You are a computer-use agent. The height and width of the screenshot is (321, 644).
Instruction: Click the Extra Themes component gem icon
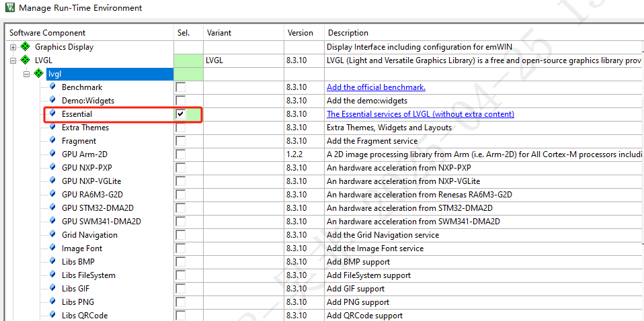point(52,127)
